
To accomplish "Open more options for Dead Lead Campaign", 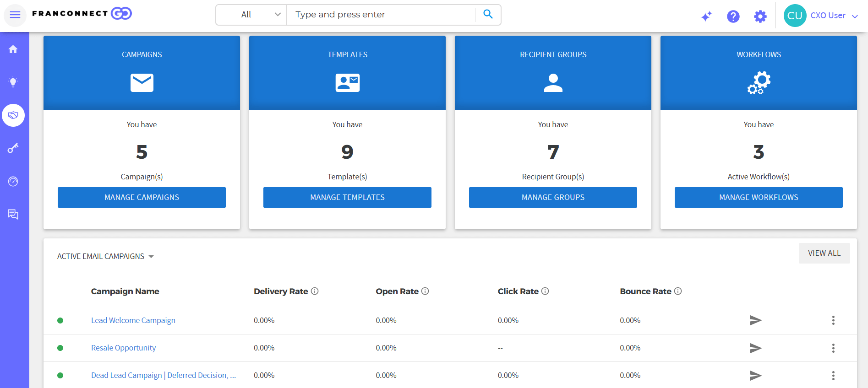I will [x=833, y=376].
